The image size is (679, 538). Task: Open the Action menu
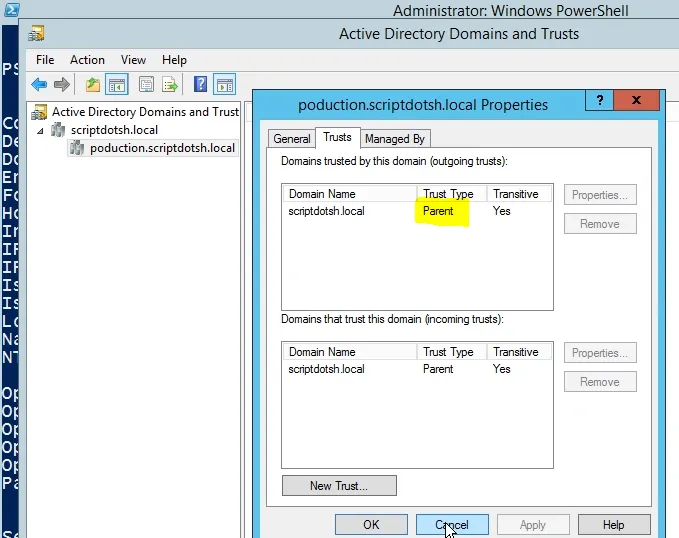(87, 60)
